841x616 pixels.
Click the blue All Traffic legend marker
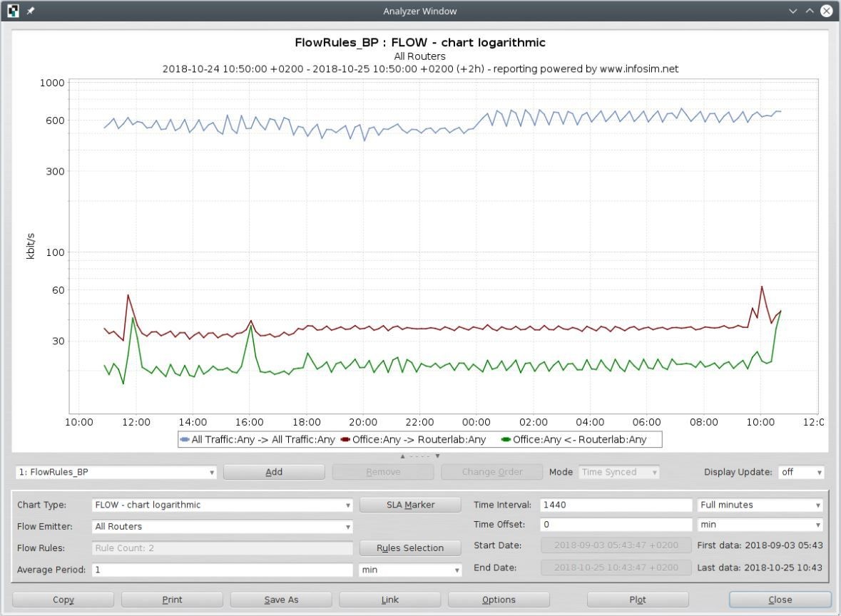[x=185, y=440]
